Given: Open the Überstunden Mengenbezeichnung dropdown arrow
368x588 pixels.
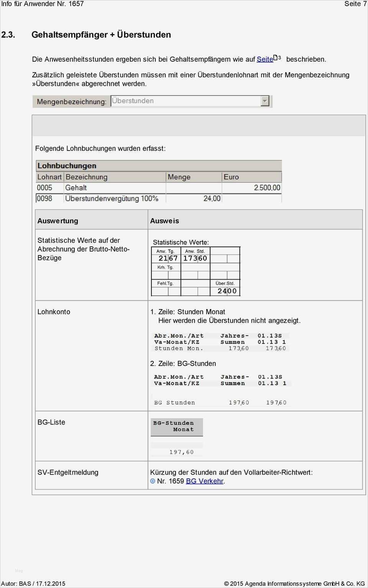Looking at the screenshot, I should 264,101.
